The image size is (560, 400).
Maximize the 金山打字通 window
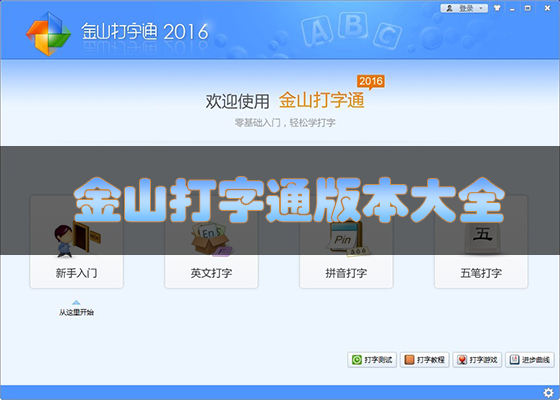point(528,8)
